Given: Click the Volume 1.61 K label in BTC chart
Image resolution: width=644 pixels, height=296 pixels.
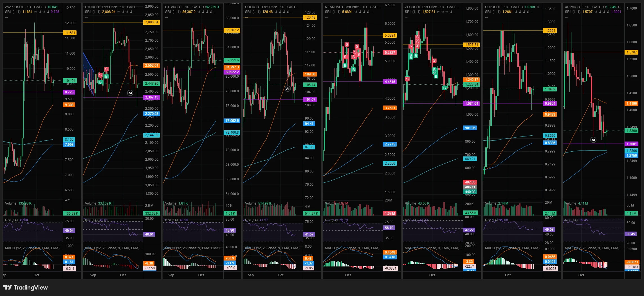Looking at the screenshot, I should point(176,203).
